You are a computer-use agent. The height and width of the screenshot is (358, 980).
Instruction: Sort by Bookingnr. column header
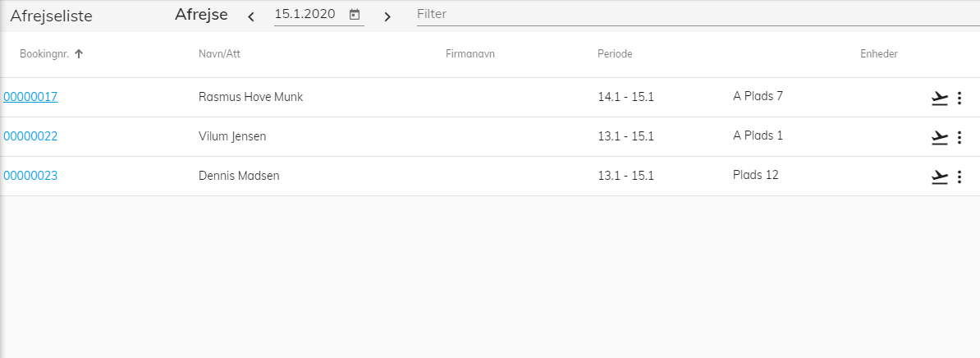click(x=44, y=53)
